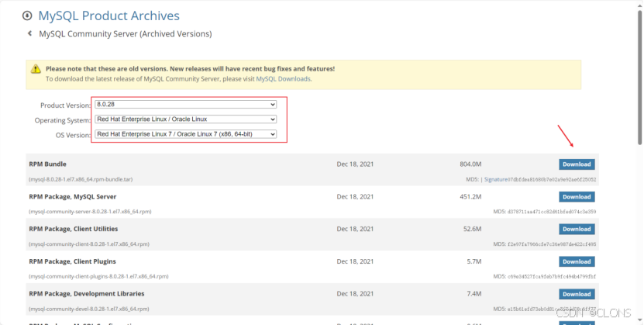Open the Product Version 8.0.28 dropdown
The height and width of the screenshot is (325, 644).
(186, 105)
